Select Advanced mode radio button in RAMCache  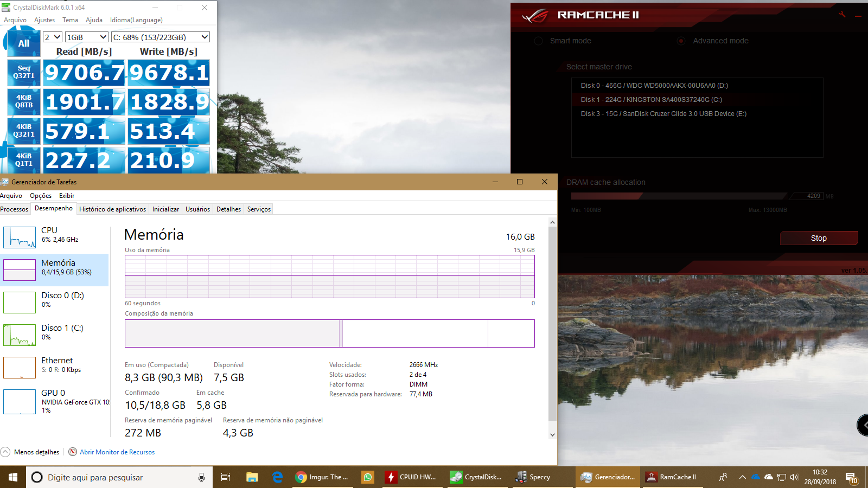tap(681, 41)
